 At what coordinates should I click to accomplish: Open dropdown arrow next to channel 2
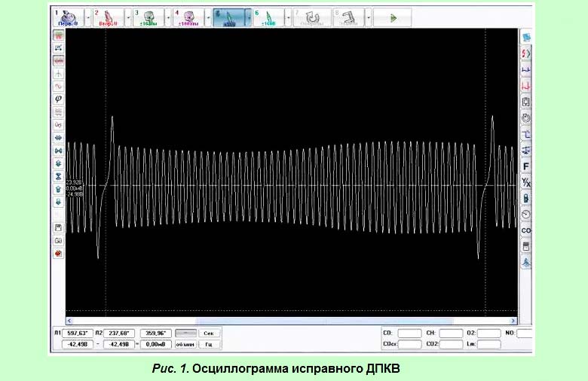pos(127,17)
